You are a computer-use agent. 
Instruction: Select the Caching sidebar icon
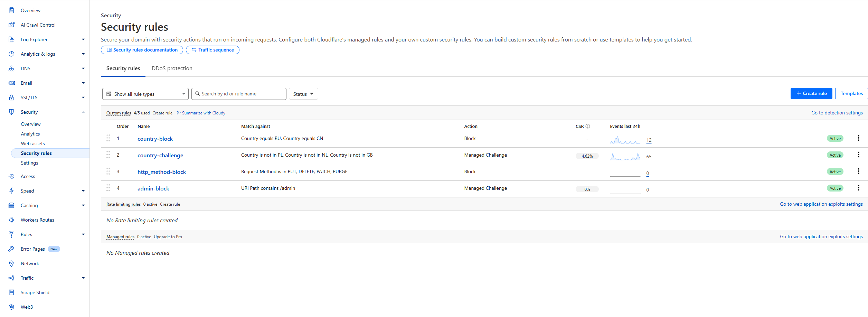11,205
